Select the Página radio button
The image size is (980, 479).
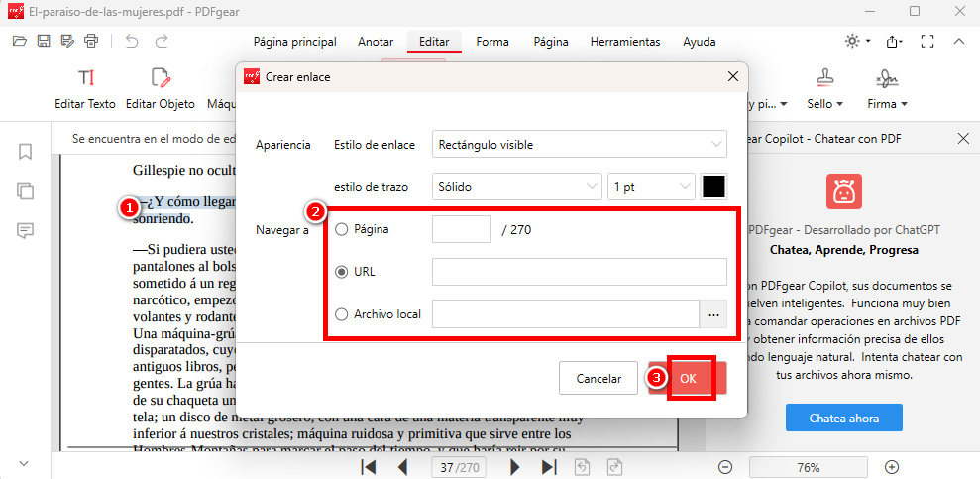[x=341, y=229]
